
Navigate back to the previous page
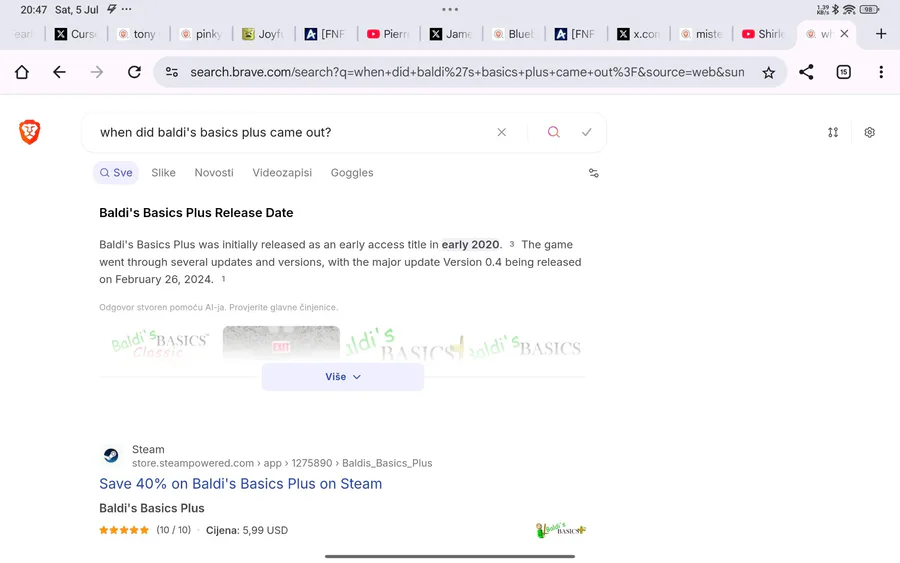tap(59, 72)
